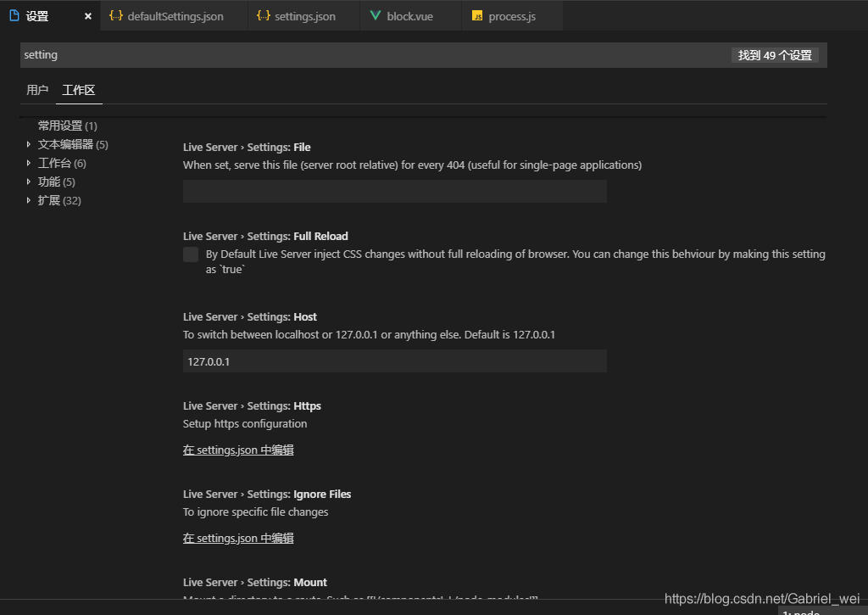
Task: Edit Ignore Files in settings.json
Action: click(237, 538)
